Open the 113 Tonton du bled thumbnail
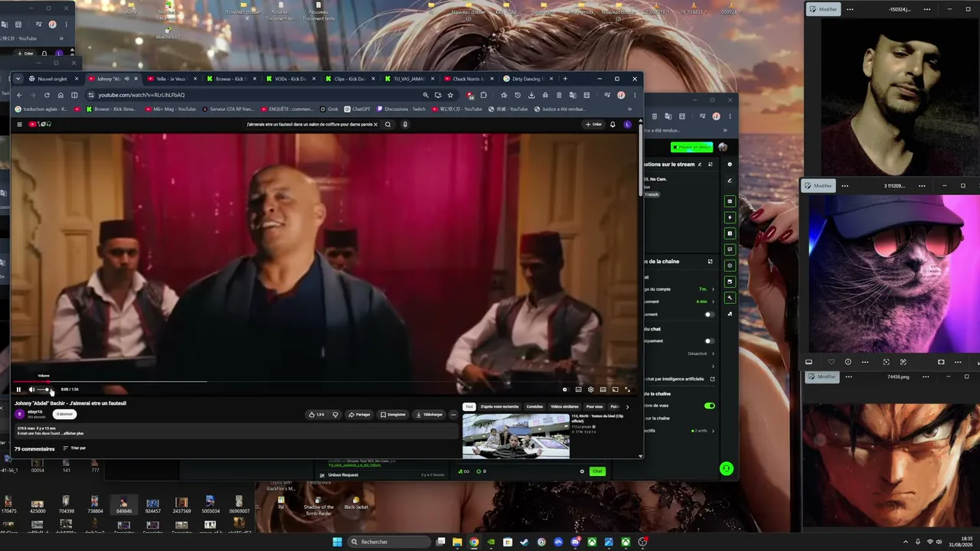This screenshot has height=551, width=980. point(516,436)
